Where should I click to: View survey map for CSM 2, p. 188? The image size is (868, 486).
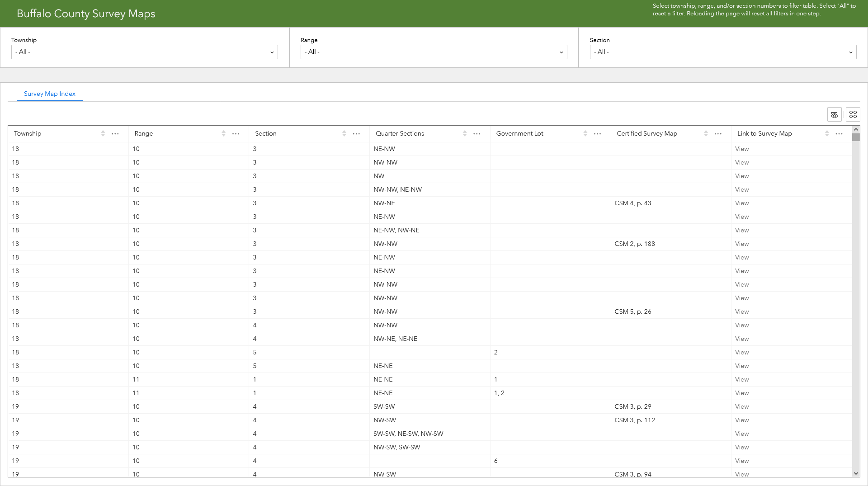742,244
